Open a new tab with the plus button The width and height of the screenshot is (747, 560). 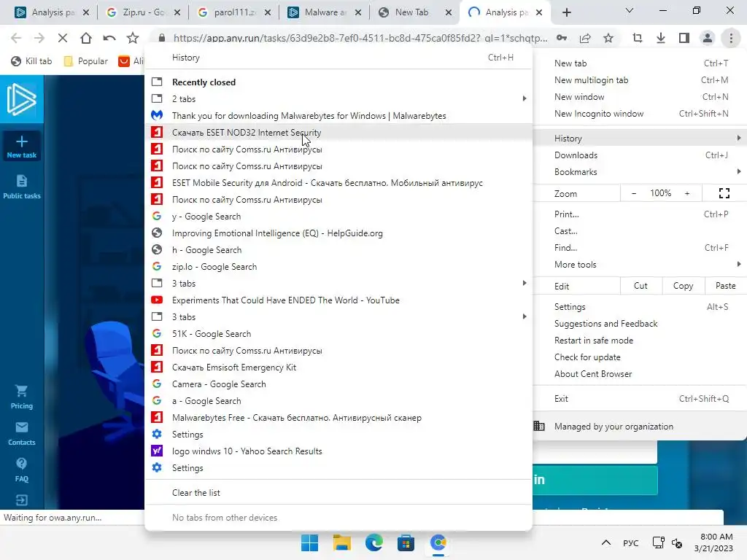point(566,12)
